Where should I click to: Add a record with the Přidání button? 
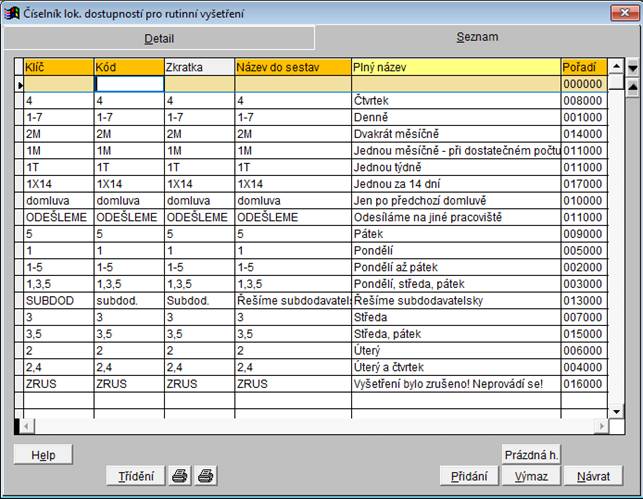click(469, 475)
